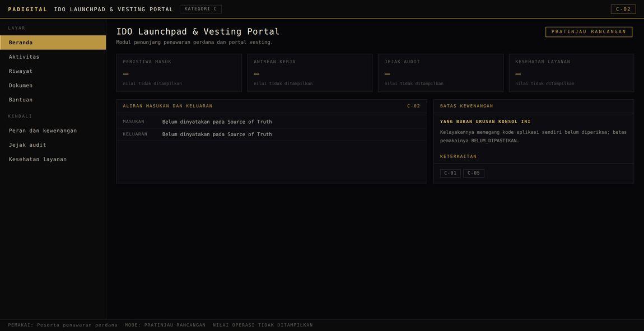Open the Beranda sidebar item

coord(53,43)
